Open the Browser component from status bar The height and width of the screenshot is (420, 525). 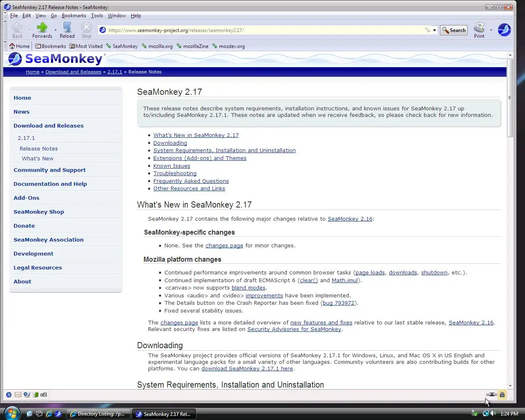(9, 395)
